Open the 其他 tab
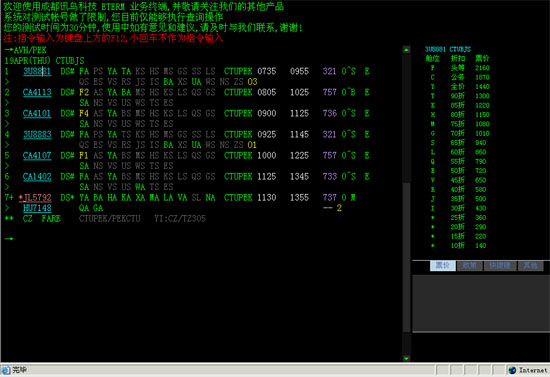 coord(530,265)
